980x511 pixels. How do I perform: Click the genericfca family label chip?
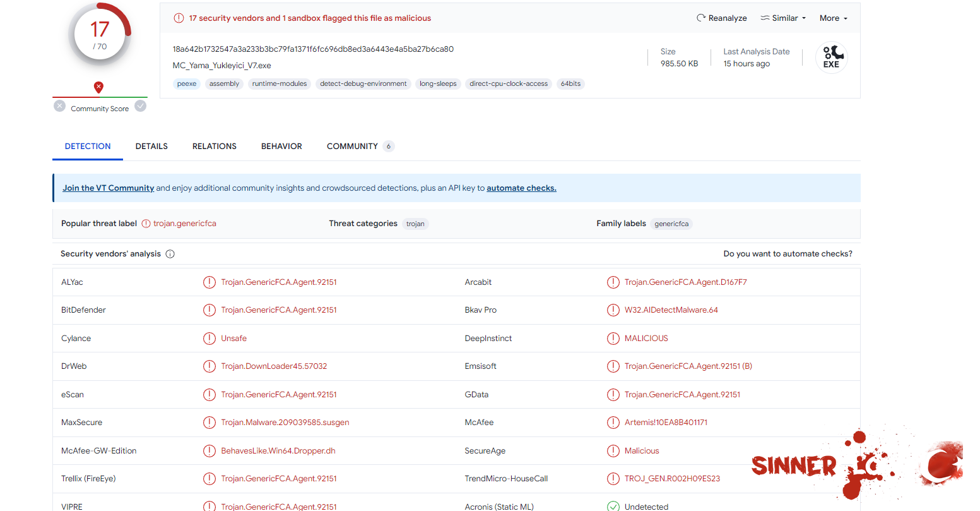click(x=671, y=224)
